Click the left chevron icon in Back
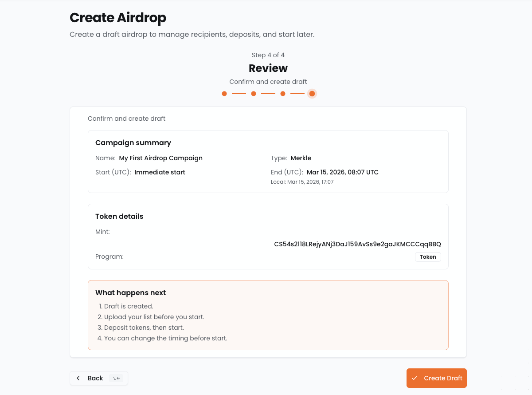This screenshot has height=395, width=532. pos(78,378)
